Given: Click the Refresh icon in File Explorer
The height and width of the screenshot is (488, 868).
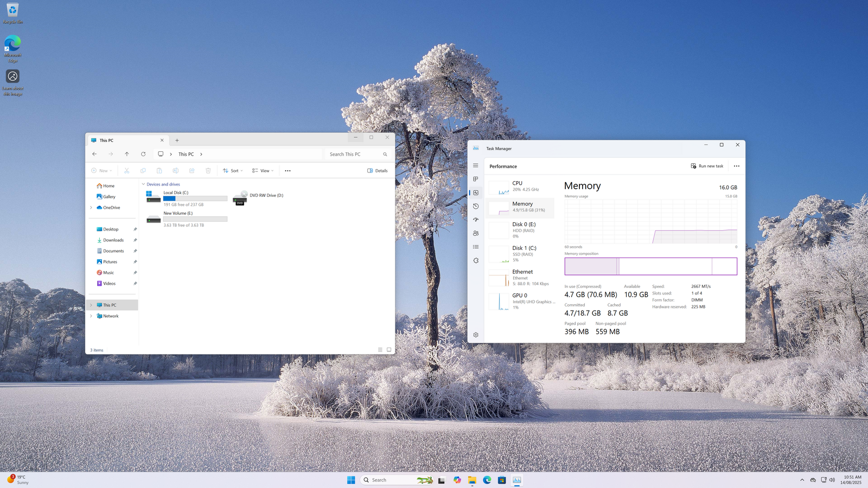Looking at the screenshot, I should pyautogui.click(x=143, y=154).
